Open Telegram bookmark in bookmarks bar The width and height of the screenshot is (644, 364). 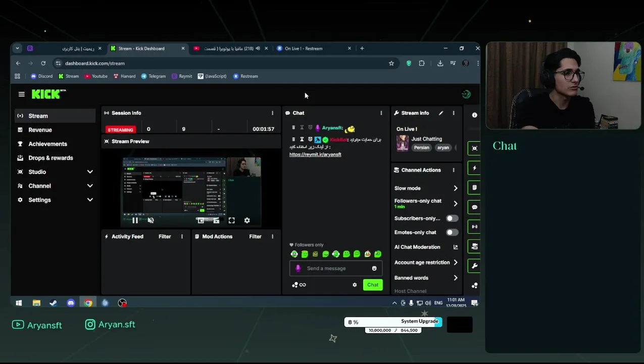(153, 76)
